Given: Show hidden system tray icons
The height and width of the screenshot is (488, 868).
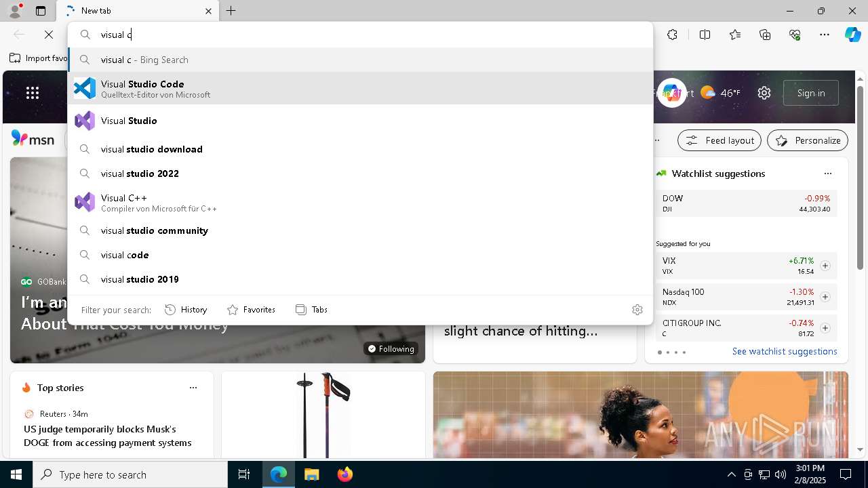Looking at the screenshot, I should [731, 474].
